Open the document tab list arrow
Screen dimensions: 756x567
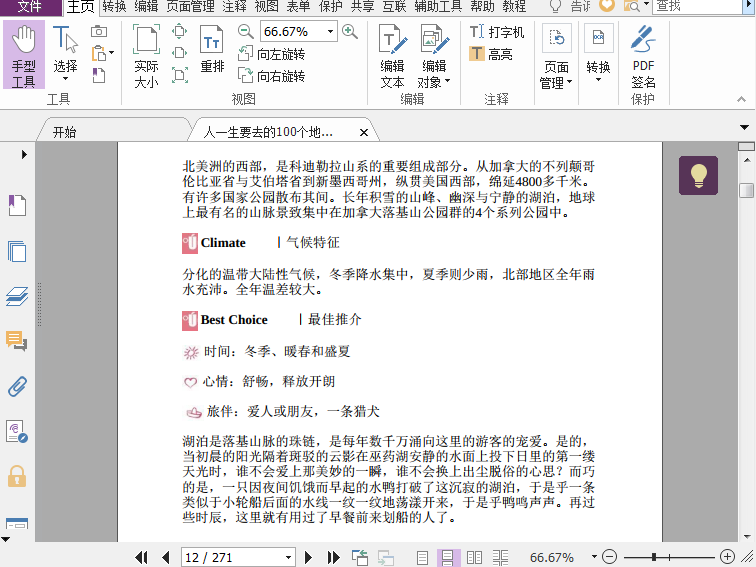tap(744, 127)
